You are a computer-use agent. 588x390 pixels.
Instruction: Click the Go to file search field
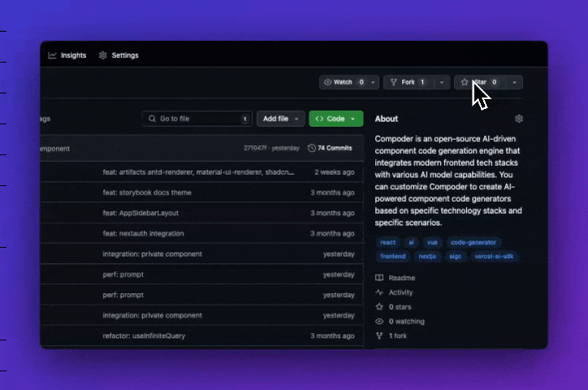coord(197,119)
